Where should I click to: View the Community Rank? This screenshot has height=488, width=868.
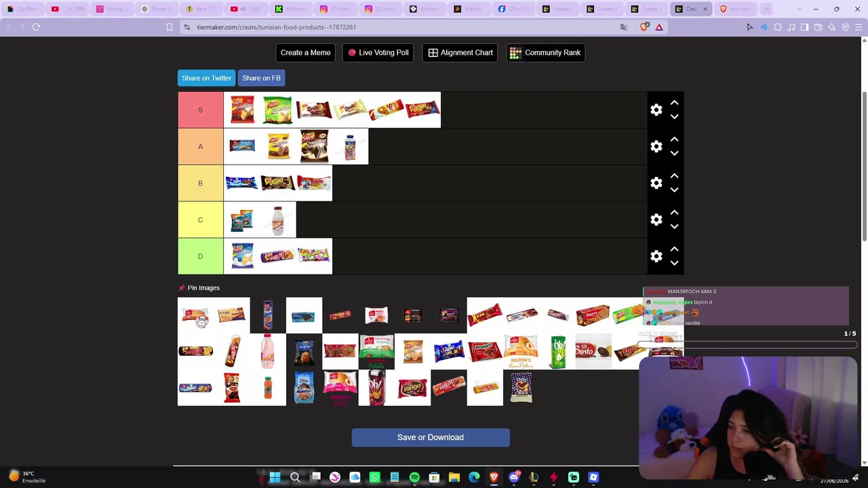(546, 53)
